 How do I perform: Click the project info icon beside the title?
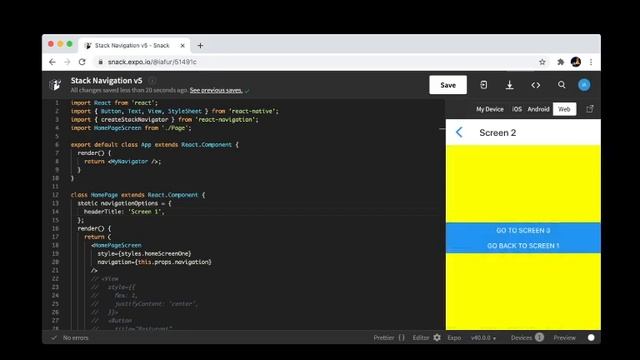click(x=152, y=80)
